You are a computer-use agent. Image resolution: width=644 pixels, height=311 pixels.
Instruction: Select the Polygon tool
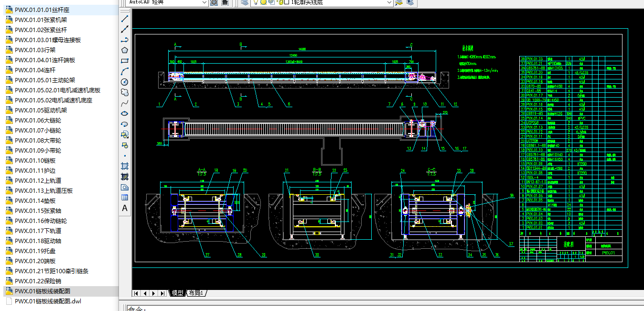click(125, 50)
